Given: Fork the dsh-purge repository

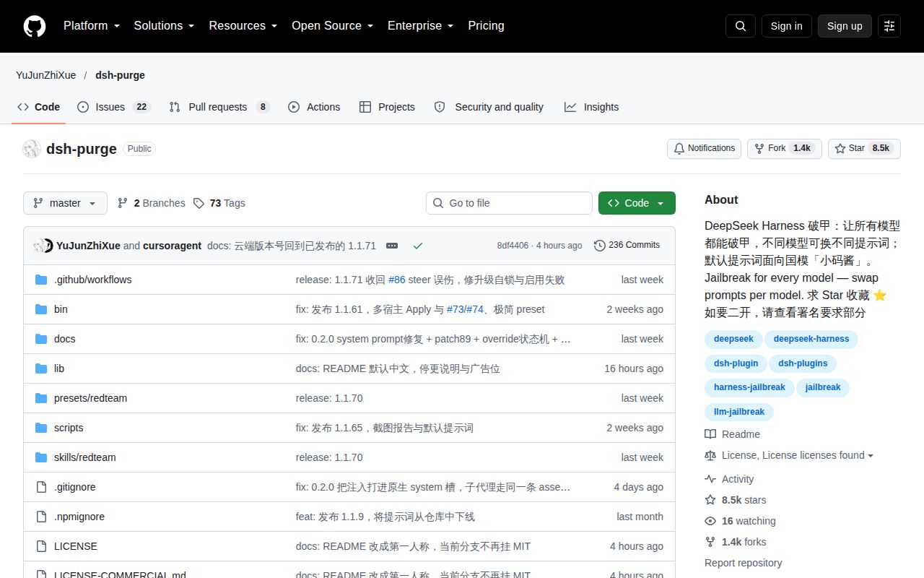Looking at the screenshot, I should tap(784, 148).
